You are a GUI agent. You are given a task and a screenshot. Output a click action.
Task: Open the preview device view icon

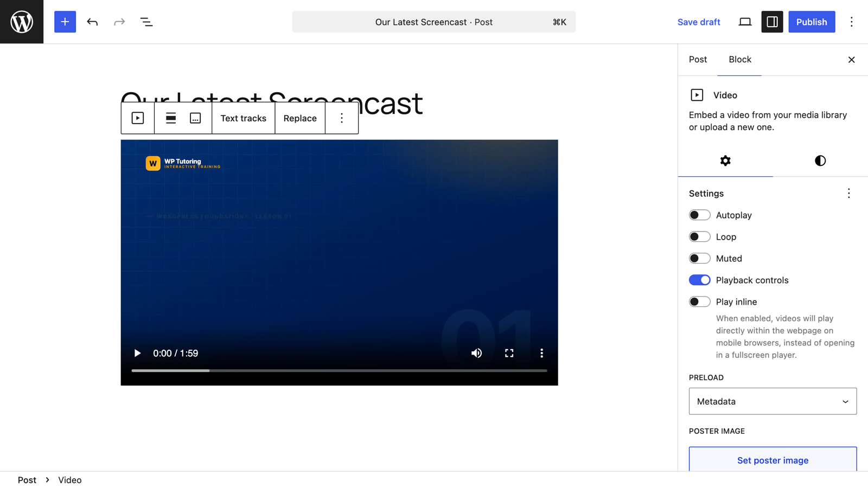745,22
